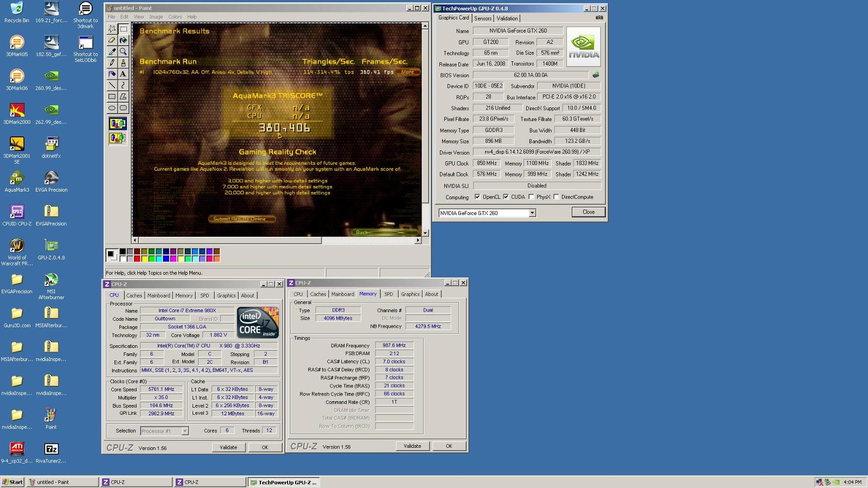Viewport: 868px width, 488px height.
Task: Open the Caches tab in left CPU-Z window
Action: pos(134,296)
